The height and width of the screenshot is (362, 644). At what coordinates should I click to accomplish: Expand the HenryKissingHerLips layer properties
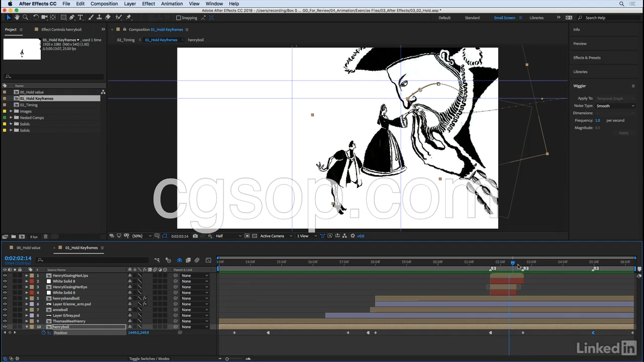pyautogui.click(x=27, y=276)
